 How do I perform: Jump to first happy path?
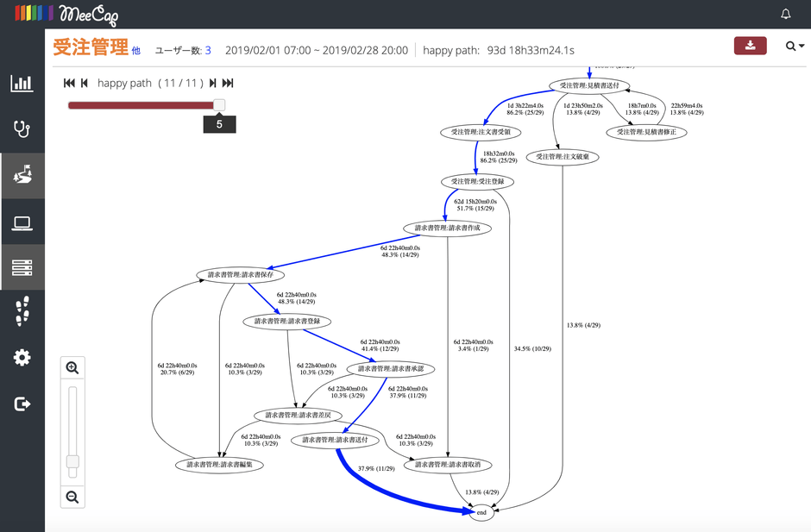(69, 84)
